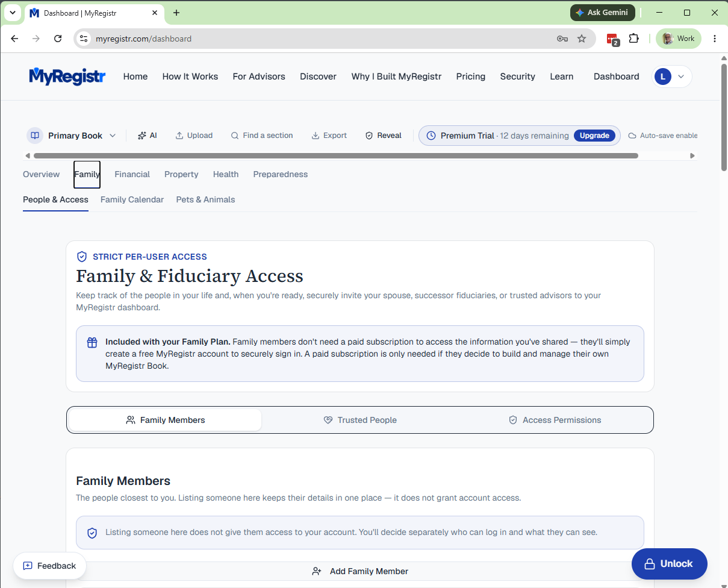View the Pricing page

(471, 77)
